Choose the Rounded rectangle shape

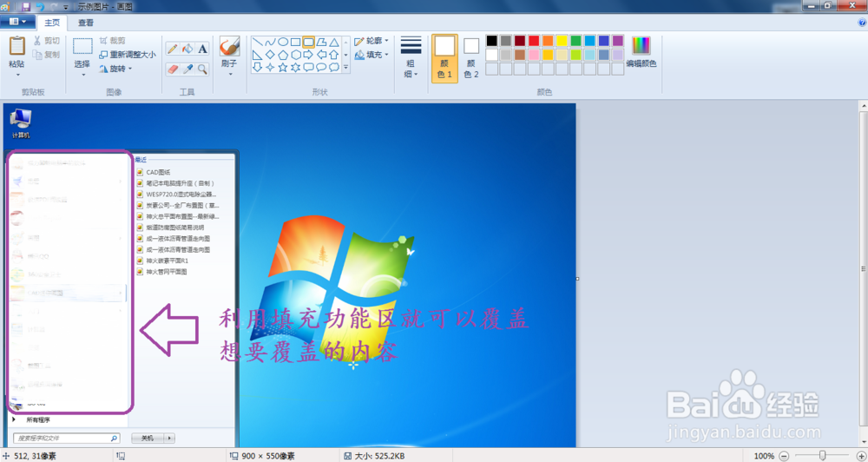[308, 42]
